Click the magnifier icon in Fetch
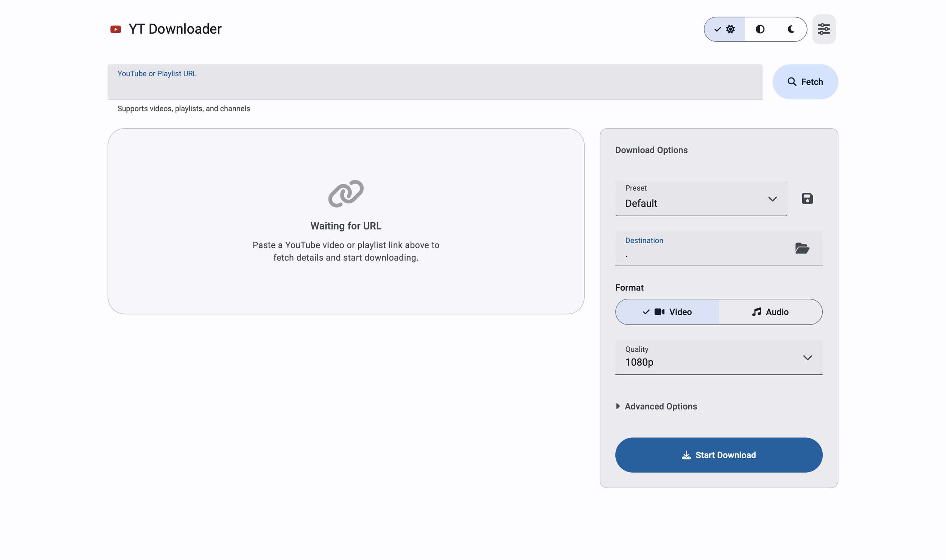 point(792,82)
